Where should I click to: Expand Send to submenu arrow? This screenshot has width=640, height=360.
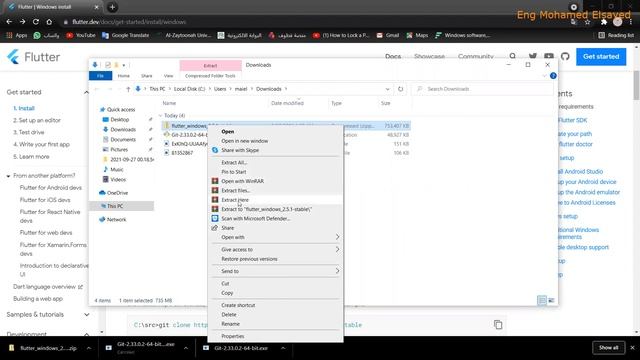click(337, 271)
